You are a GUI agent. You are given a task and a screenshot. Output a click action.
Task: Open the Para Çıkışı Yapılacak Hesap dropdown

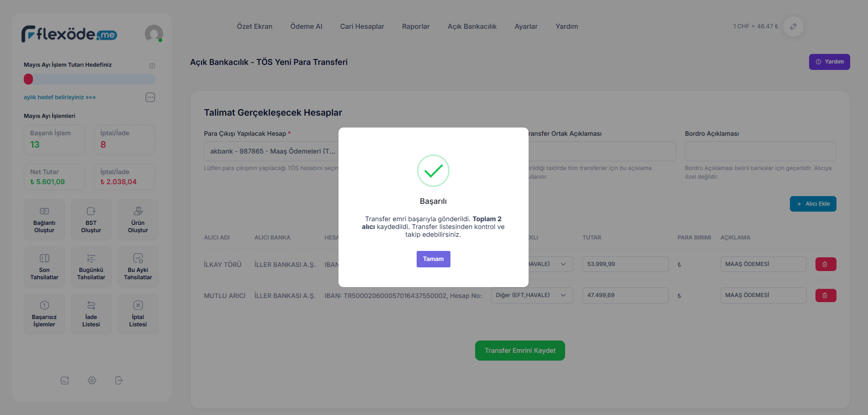272,151
